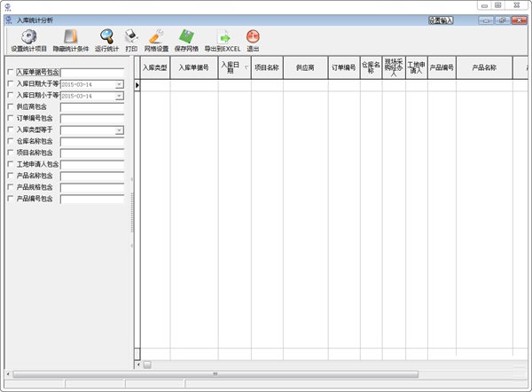Click the red 退出 exit icon
This screenshot has height=392, width=532.
coord(253,41)
